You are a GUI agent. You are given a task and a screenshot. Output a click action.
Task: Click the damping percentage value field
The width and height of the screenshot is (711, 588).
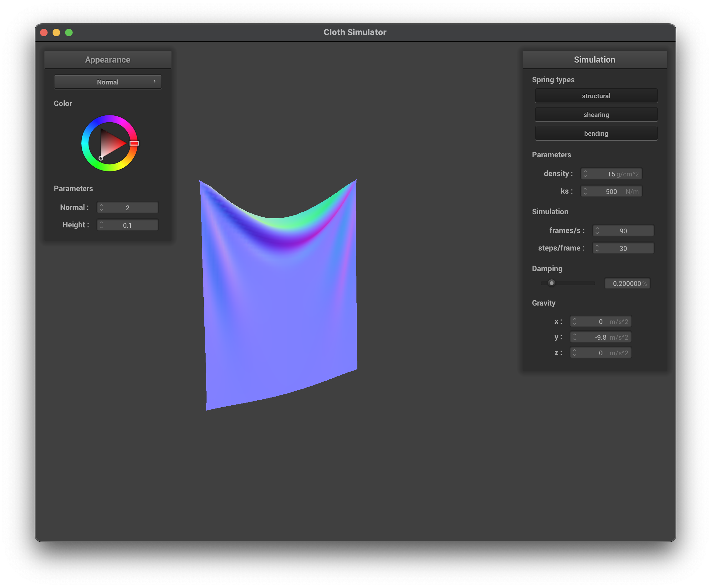(x=627, y=283)
